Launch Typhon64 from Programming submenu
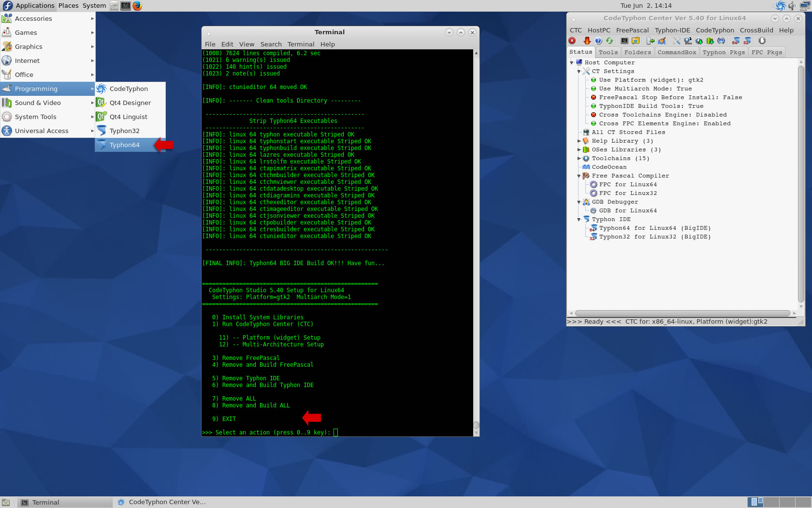Viewport: 812px width, 508px height. (130, 145)
